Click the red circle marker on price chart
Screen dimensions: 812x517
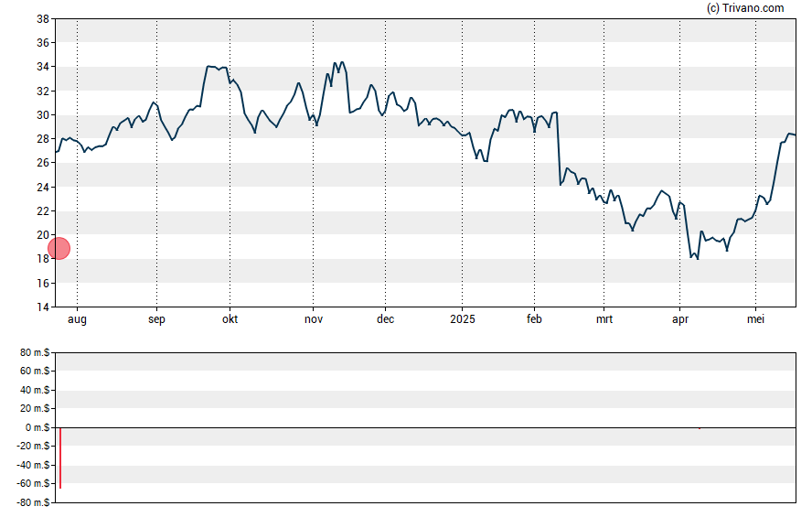(x=59, y=249)
